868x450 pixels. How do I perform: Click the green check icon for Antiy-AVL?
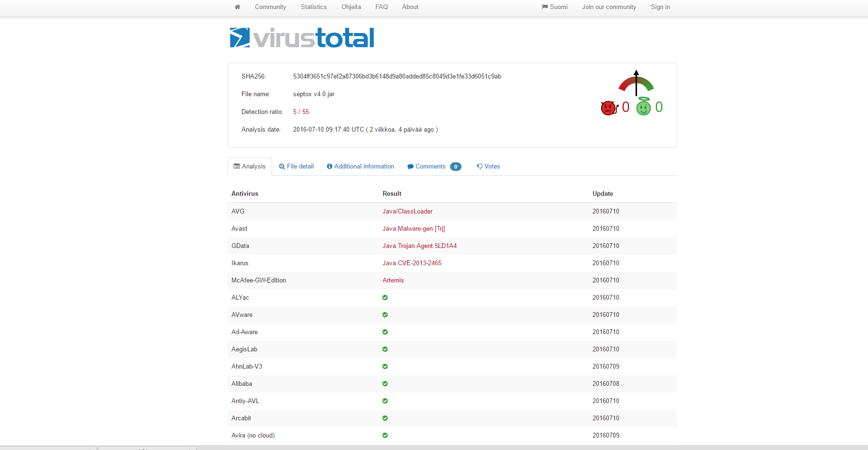point(385,401)
